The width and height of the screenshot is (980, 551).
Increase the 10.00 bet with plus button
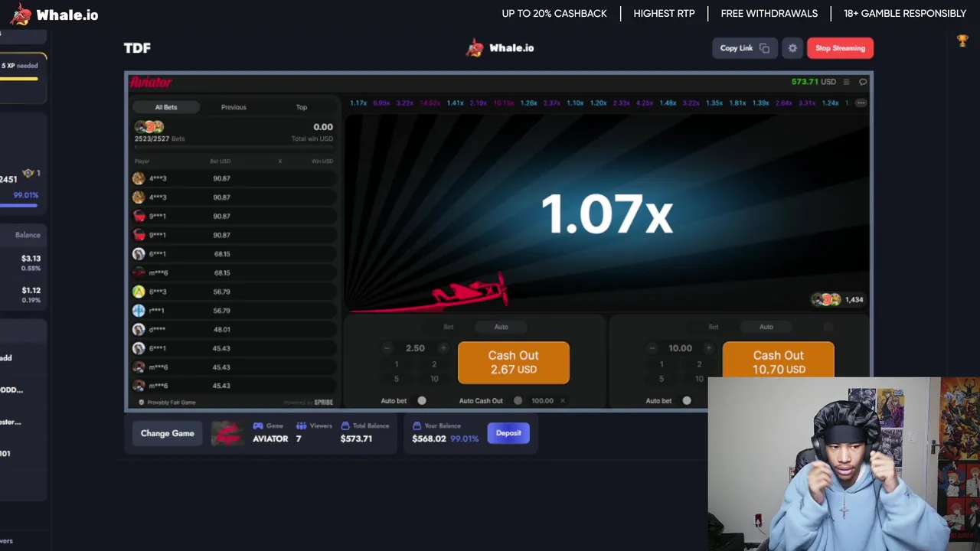[x=708, y=348]
